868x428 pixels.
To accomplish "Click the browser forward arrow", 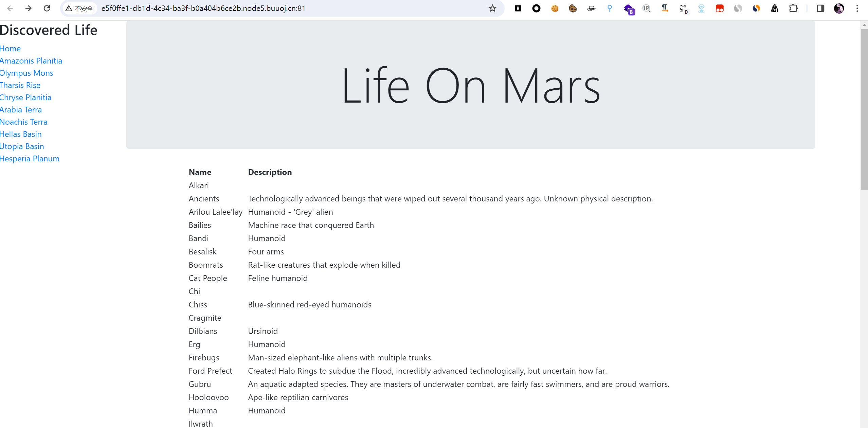I will click(29, 8).
